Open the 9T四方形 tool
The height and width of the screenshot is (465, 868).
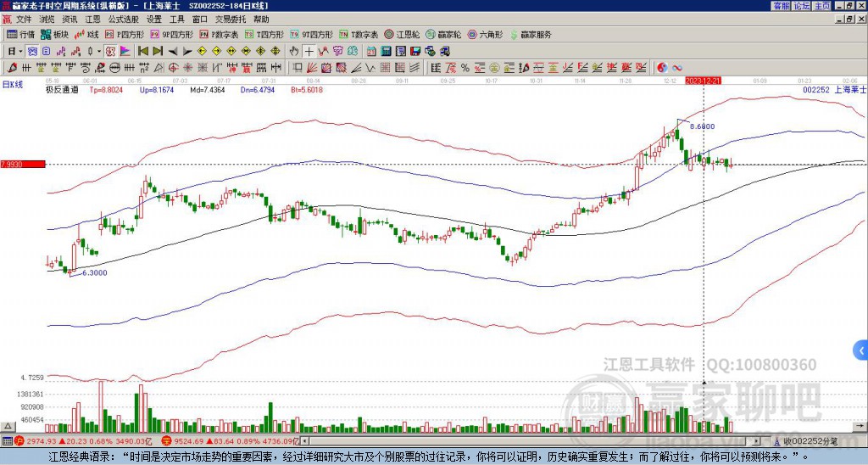pyautogui.click(x=312, y=34)
